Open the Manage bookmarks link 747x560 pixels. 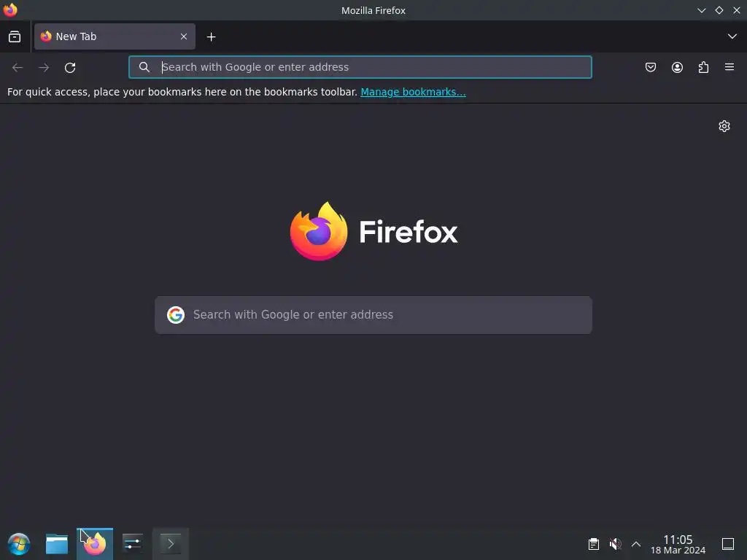(413, 92)
